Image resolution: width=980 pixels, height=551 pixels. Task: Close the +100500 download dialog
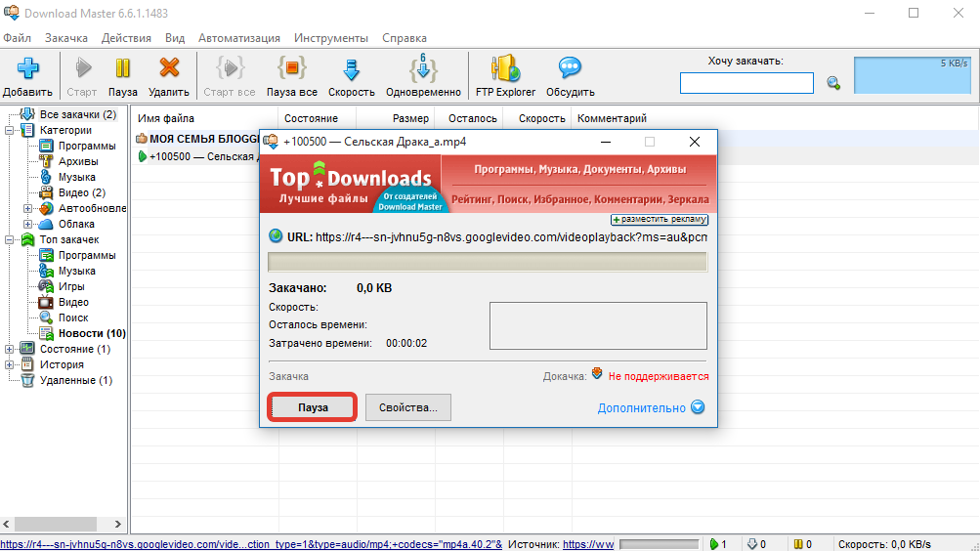[695, 142]
